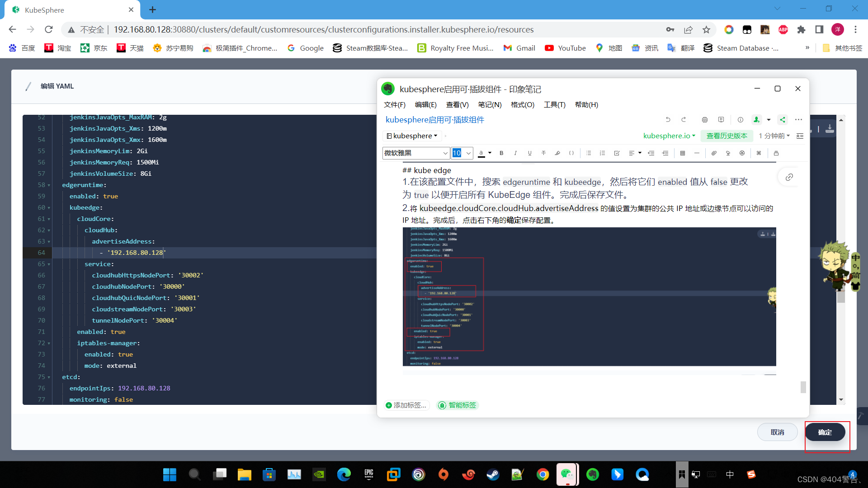Open Steam from the taskbar

pyautogui.click(x=493, y=474)
